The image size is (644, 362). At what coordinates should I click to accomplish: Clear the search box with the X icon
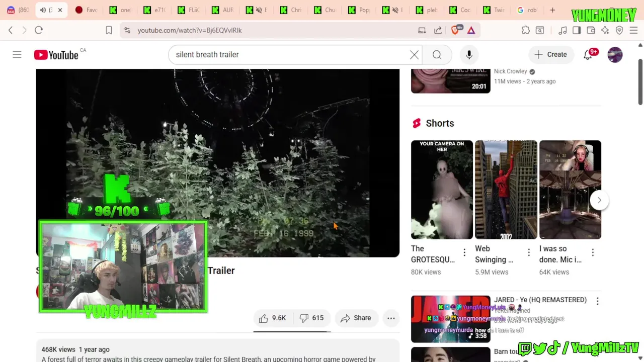(x=414, y=54)
